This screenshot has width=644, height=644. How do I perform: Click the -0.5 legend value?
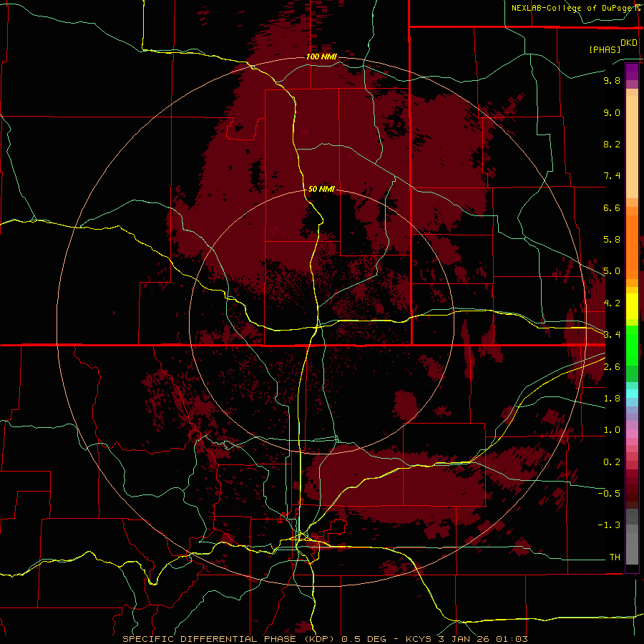click(x=609, y=494)
